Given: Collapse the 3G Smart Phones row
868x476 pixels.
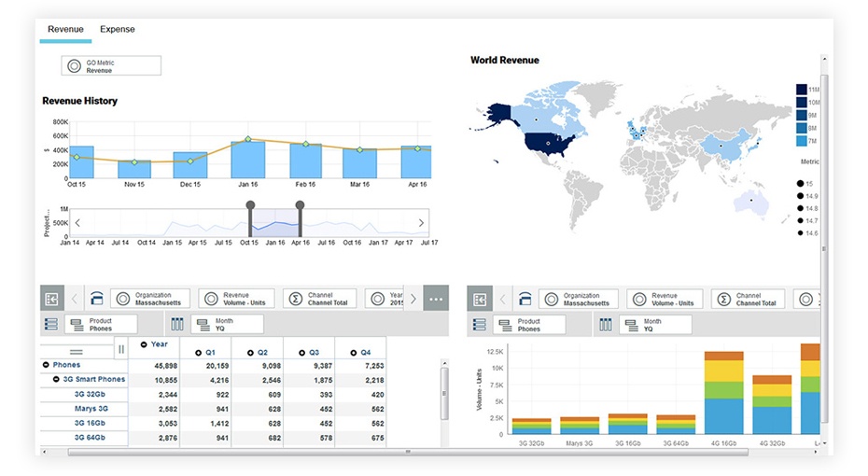Looking at the screenshot, I should pyautogui.click(x=57, y=380).
